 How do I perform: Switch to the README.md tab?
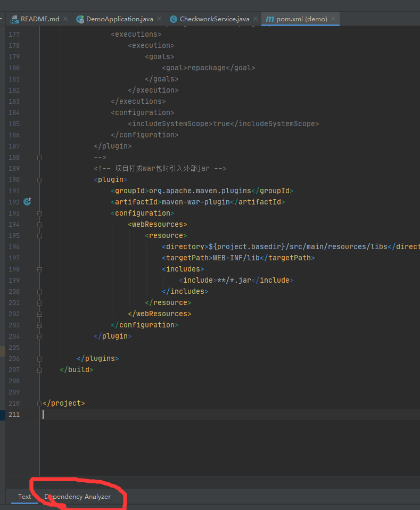point(39,19)
